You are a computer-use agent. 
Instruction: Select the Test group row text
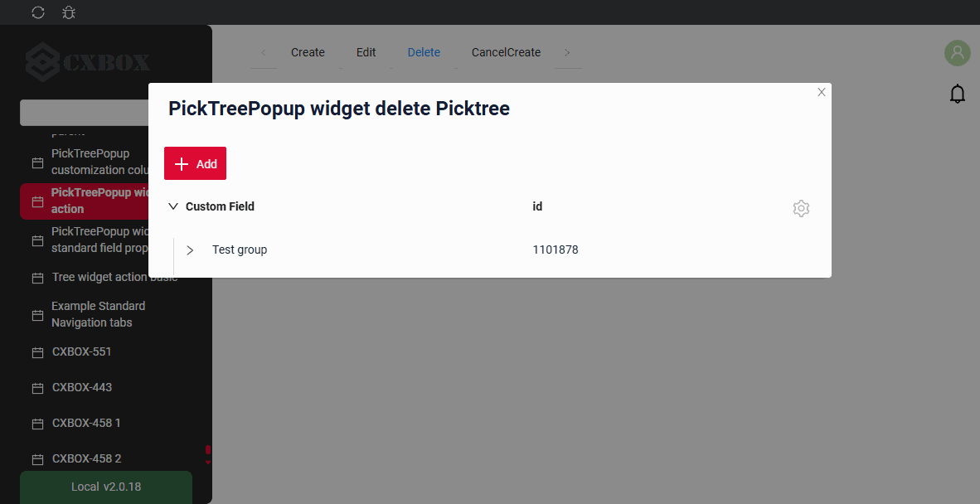(240, 250)
